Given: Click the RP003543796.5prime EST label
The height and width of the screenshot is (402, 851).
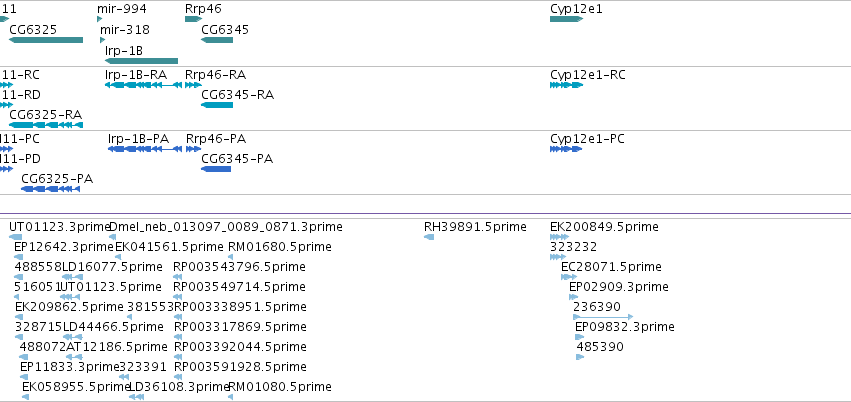Looking at the screenshot, I should click(239, 267).
